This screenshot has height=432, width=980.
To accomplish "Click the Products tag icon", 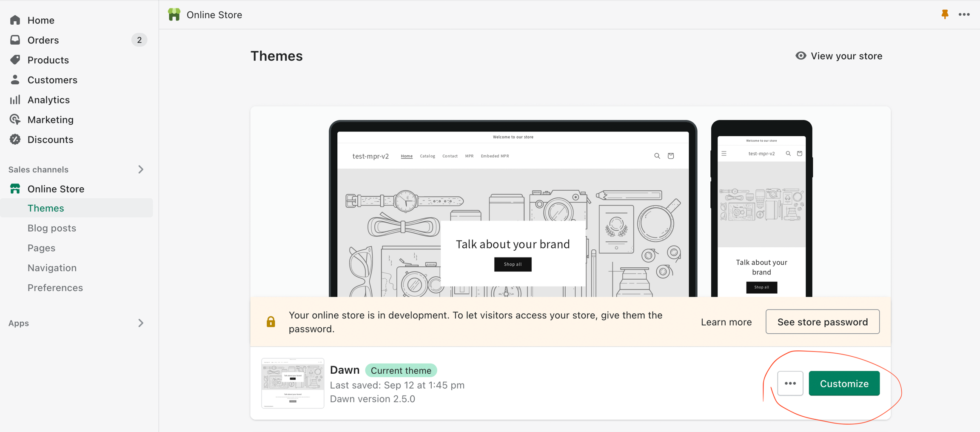I will click(15, 60).
